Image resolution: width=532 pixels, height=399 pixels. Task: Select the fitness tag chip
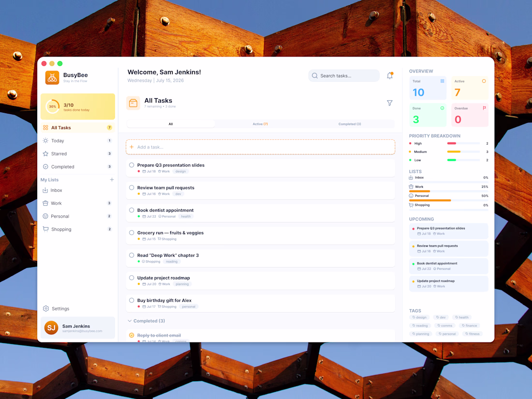click(473, 334)
